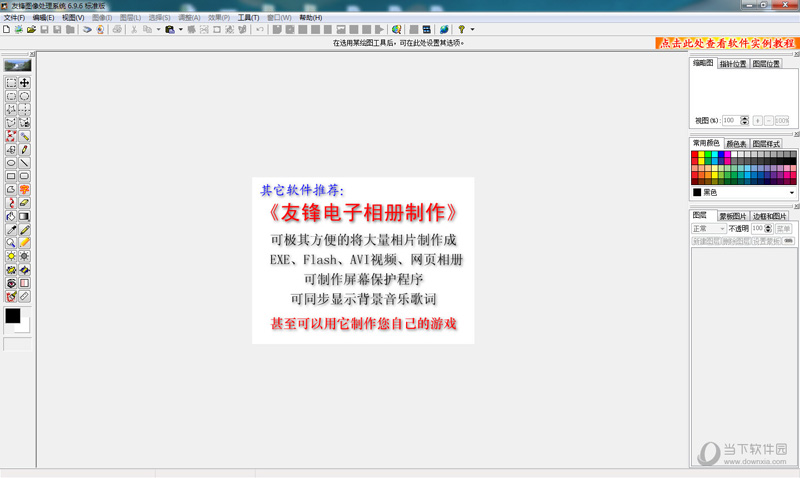Click the black foreground color box
800x478 pixels.
pyautogui.click(x=13, y=316)
